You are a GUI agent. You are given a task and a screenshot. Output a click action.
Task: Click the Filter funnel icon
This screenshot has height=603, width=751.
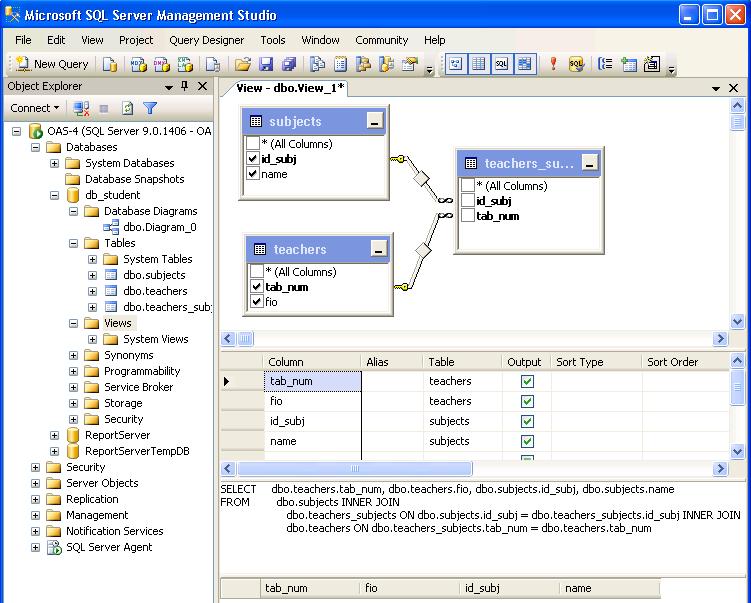click(150, 108)
